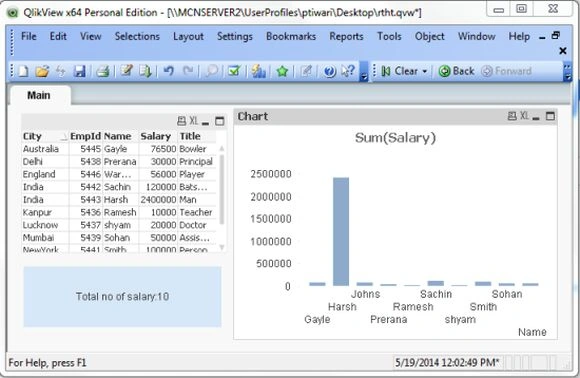
Task: Open a file using the folder icon
Action: pyautogui.click(x=42, y=71)
